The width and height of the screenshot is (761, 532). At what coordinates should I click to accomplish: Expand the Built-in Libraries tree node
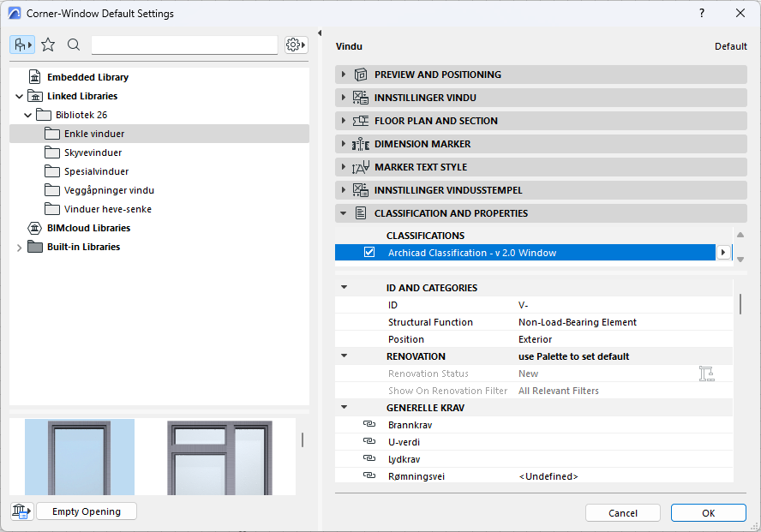(19, 248)
